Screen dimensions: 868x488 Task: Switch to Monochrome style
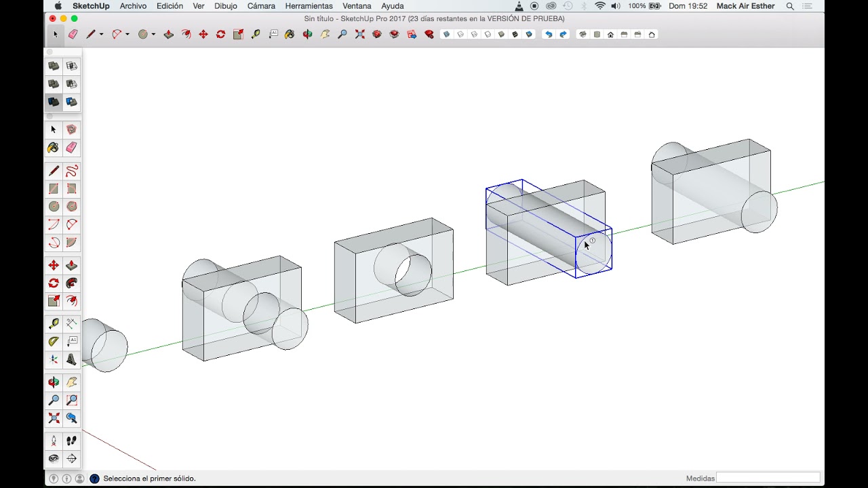[x=530, y=34]
